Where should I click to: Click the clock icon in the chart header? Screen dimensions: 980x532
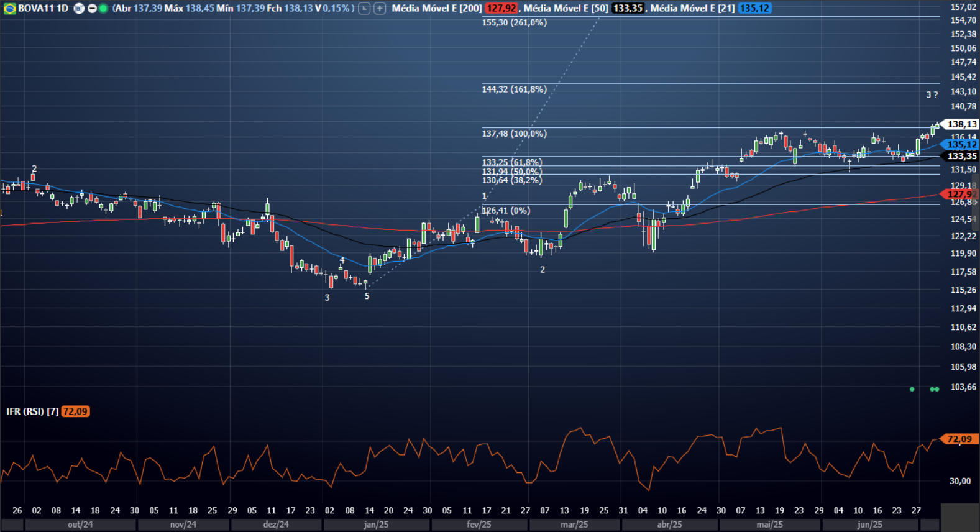tap(364, 9)
